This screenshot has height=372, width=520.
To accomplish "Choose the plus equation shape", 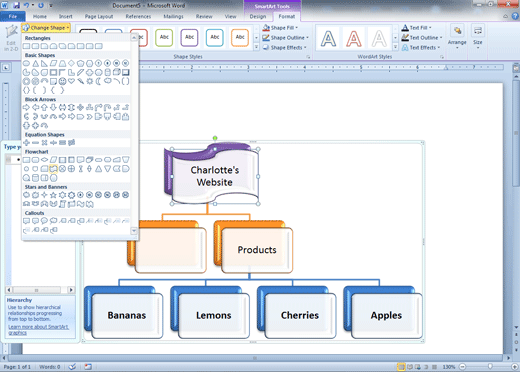I will [26, 143].
